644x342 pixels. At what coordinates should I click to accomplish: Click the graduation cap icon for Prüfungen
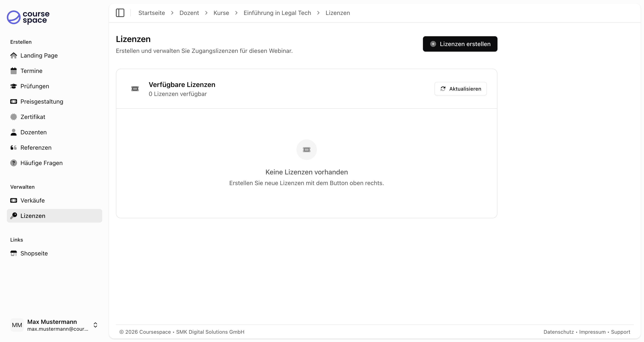(13, 86)
